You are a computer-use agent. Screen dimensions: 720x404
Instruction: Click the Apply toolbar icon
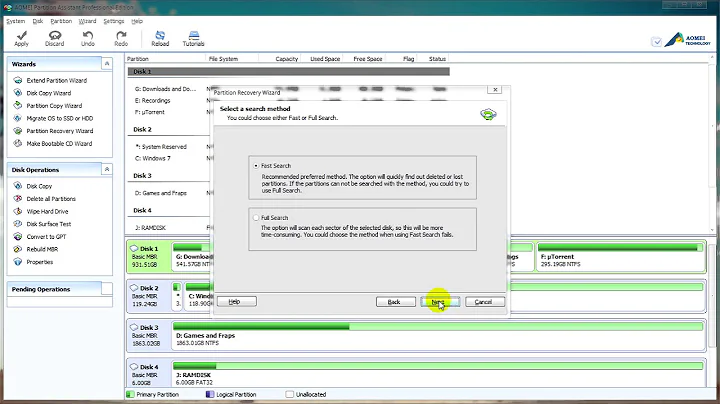point(21,39)
